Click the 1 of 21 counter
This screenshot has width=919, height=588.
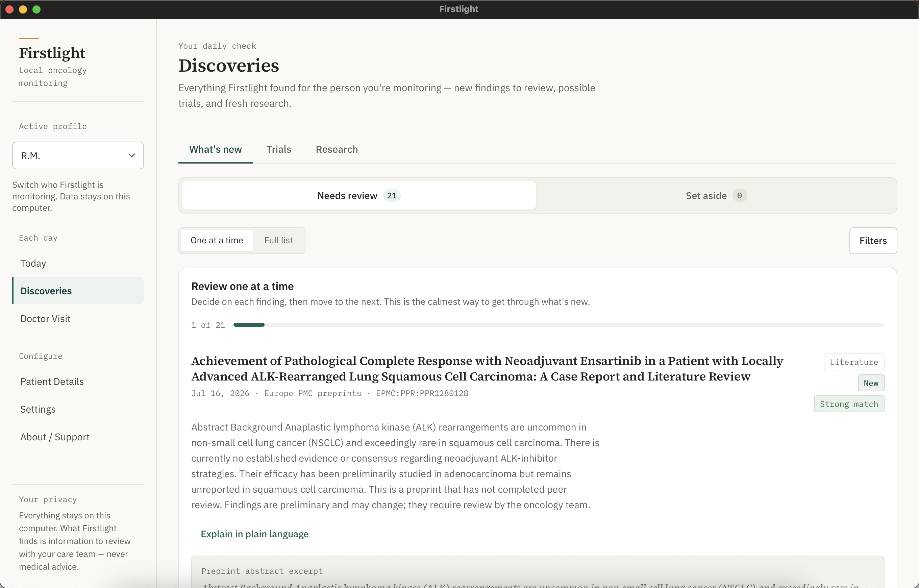click(208, 325)
